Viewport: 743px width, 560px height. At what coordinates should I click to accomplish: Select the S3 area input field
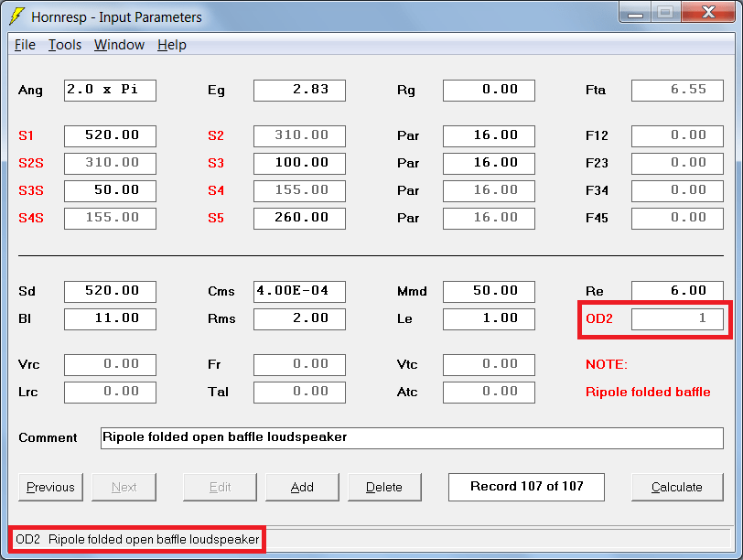299,164
